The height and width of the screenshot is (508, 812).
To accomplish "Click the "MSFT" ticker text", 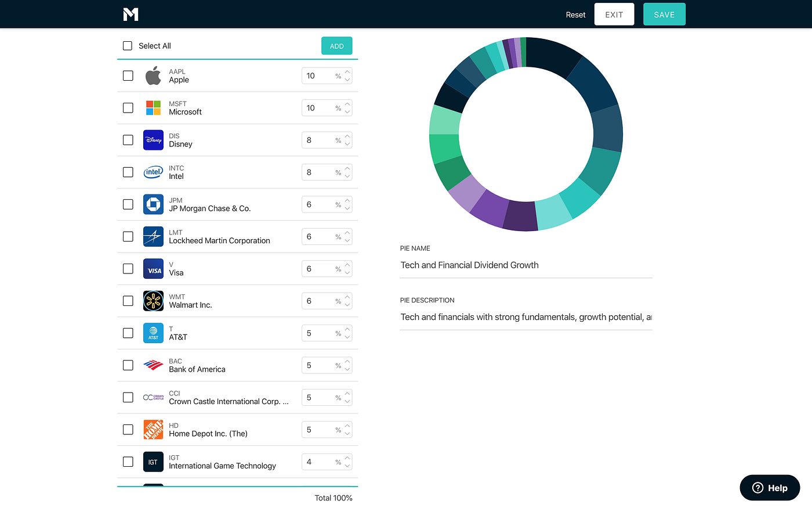I will [177, 104].
